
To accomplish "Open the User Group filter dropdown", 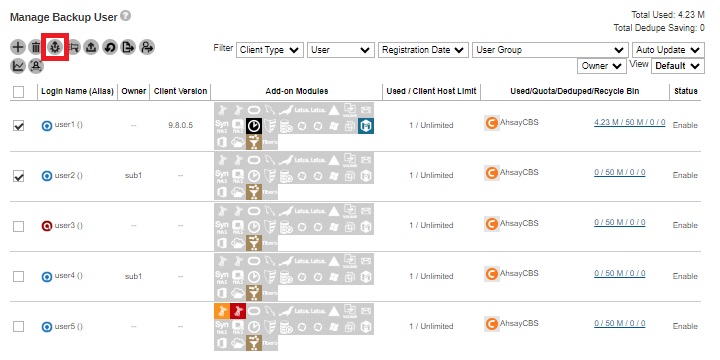I will pos(550,50).
